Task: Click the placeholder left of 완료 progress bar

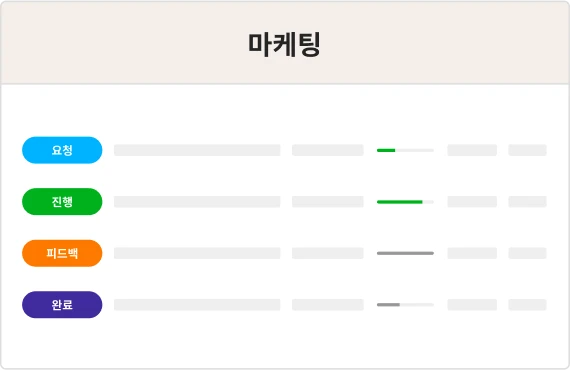Action: pos(328,305)
